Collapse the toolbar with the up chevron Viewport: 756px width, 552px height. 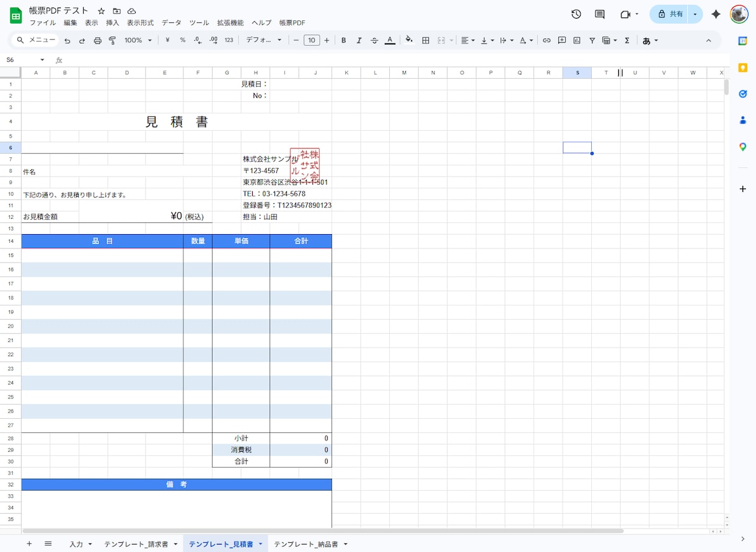(709, 40)
